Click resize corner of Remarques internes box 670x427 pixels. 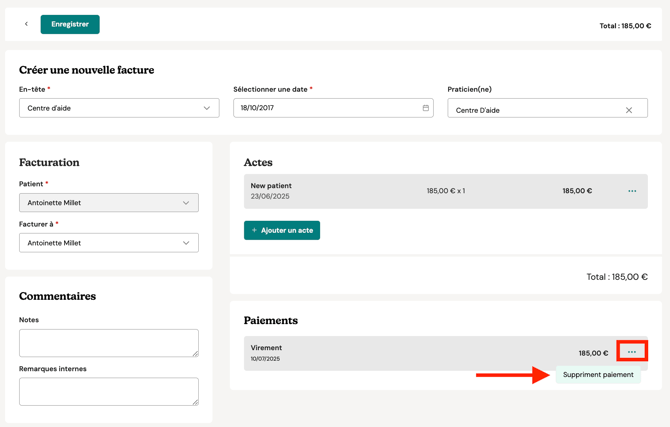195,402
